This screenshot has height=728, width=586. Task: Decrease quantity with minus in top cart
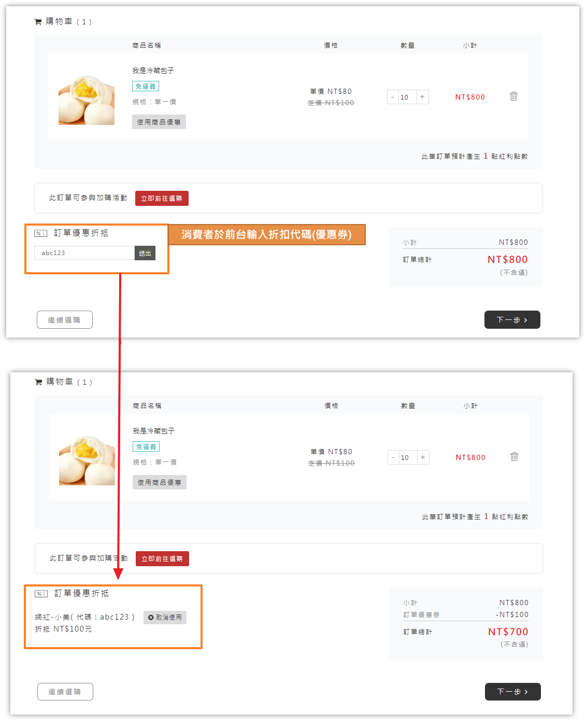393,97
